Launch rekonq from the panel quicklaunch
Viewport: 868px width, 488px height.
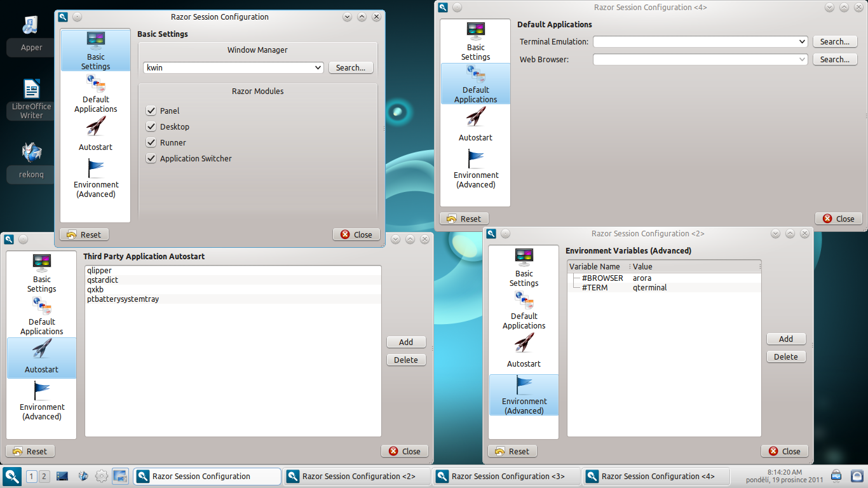click(83, 476)
